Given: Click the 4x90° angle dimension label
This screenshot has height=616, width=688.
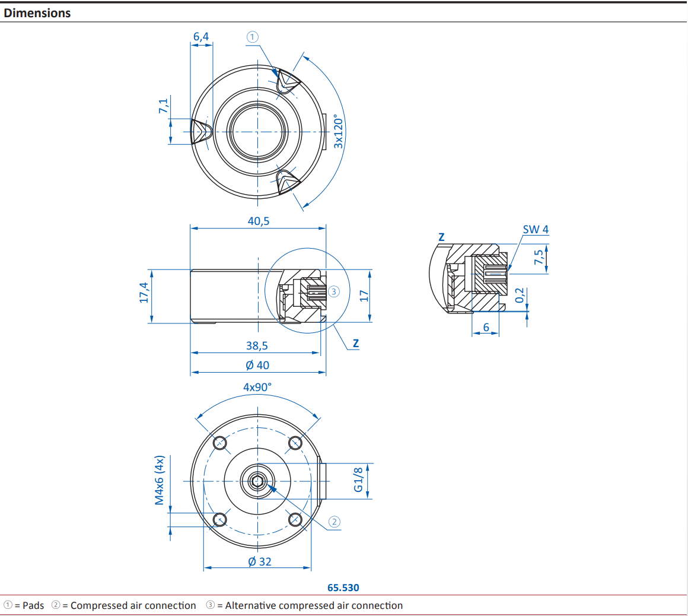Looking at the screenshot, I should click(x=257, y=387).
